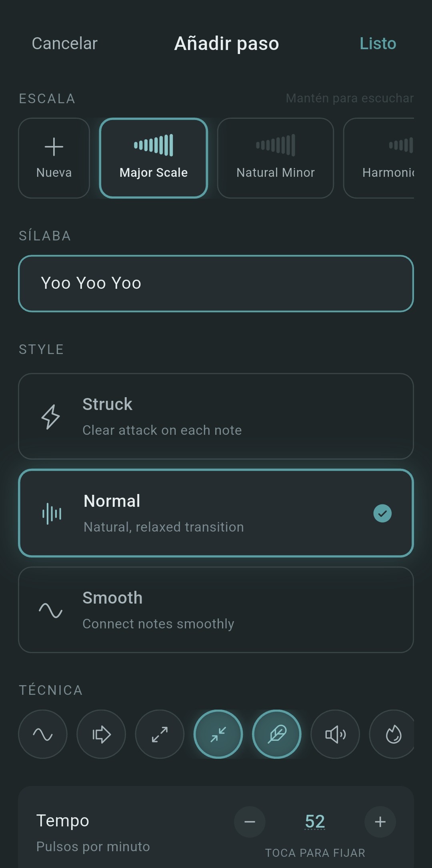Choose the Struck style option
The width and height of the screenshot is (432, 868).
point(216,416)
